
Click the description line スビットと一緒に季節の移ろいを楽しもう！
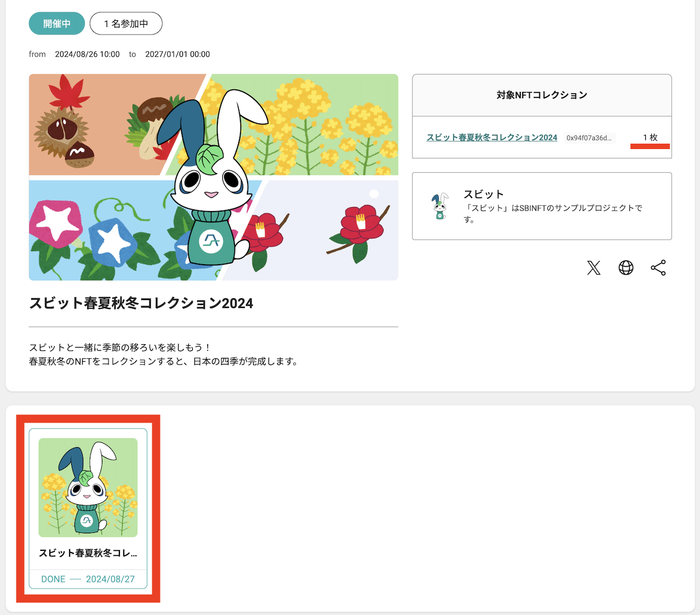click(x=120, y=348)
